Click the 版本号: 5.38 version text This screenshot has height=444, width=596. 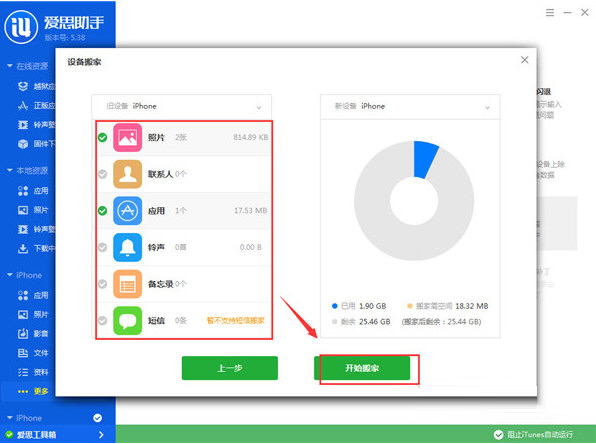[x=65, y=37]
